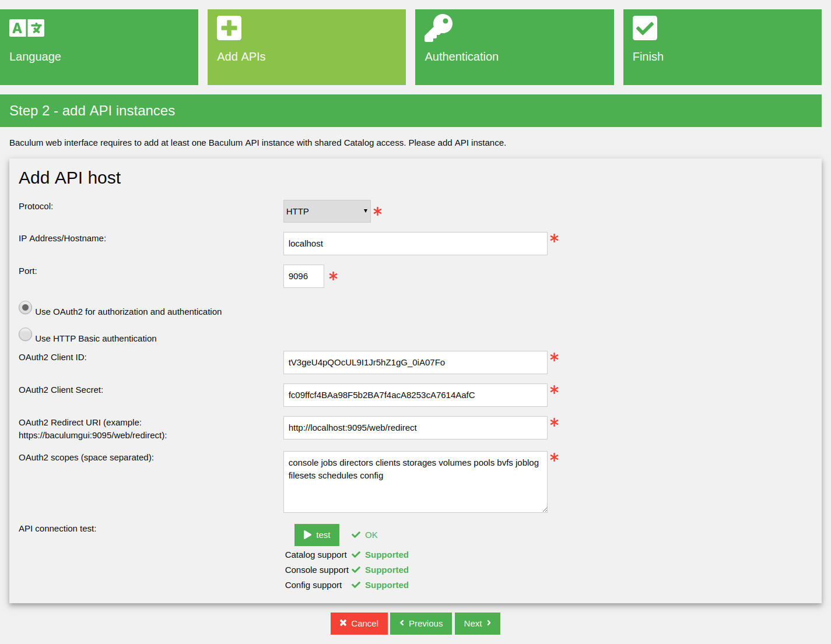The width and height of the screenshot is (831, 644).
Task: Click the OAuth2 Client ID field
Action: click(x=415, y=363)
